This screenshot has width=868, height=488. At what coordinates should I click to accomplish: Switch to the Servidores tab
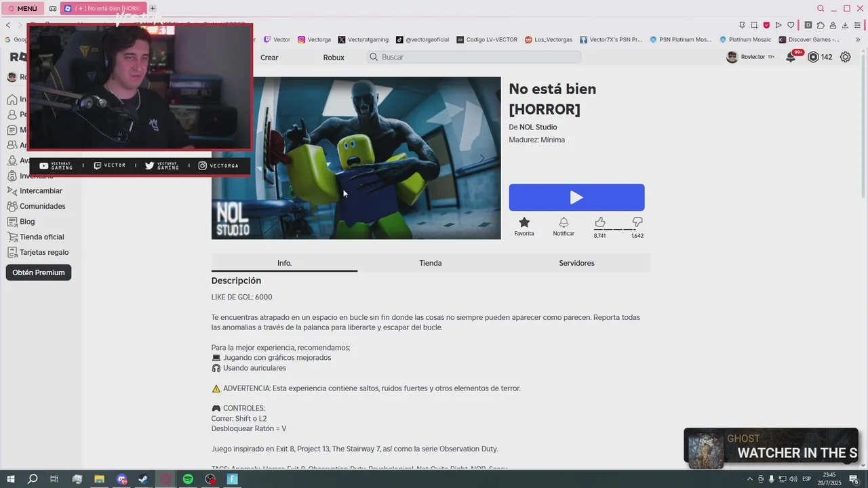click(576, 263)
